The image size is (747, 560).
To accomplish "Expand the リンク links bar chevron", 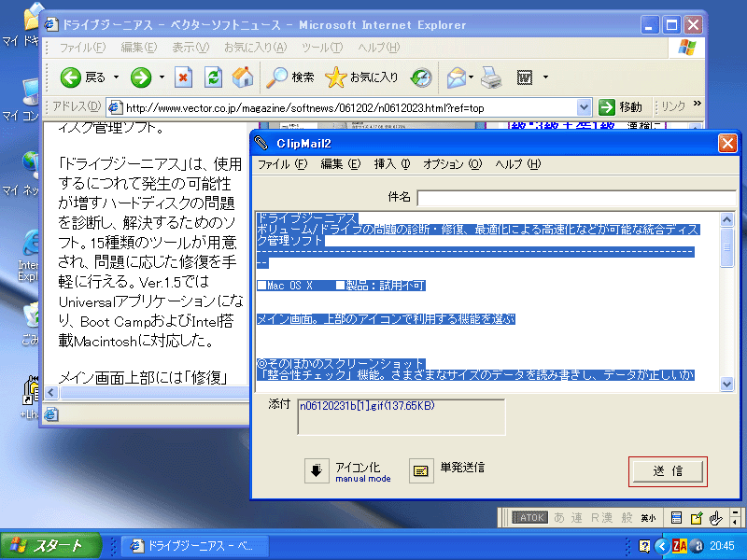I will [698, 104].
